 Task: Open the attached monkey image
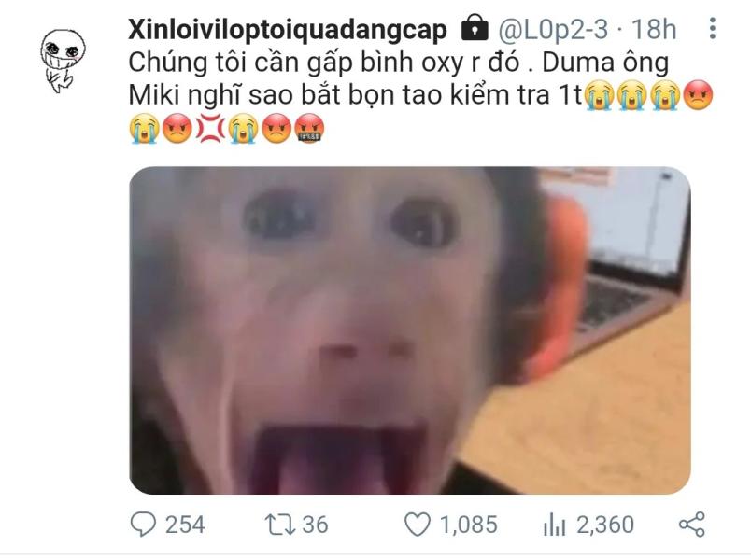coord(410,330)
